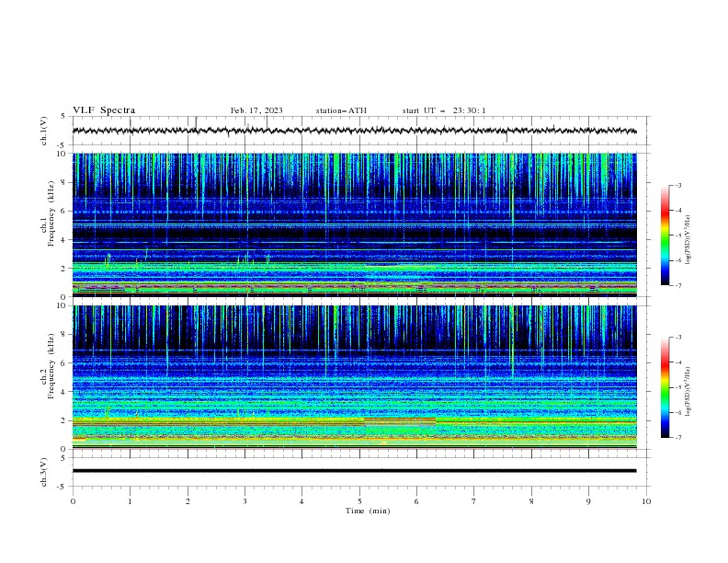Select the date text "Feb. 17, 2023"
Viewport: 728px width, 563px height.
[256, 110]
